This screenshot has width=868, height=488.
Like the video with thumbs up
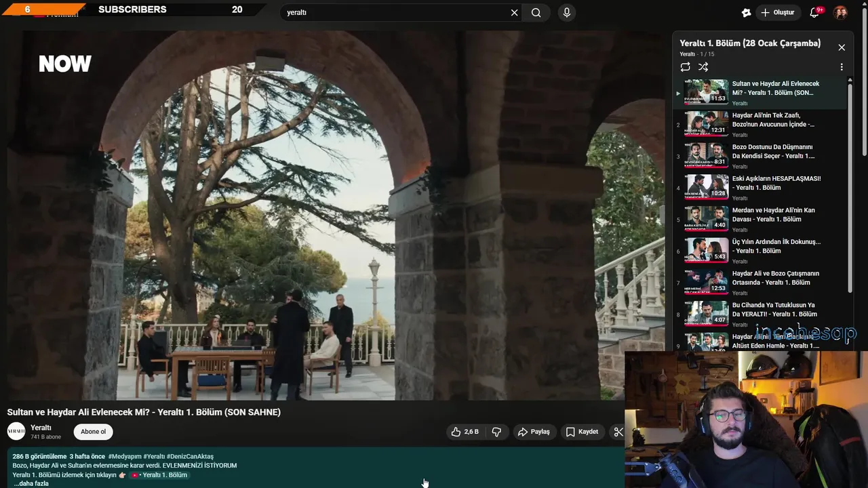(x=465, y=432)
